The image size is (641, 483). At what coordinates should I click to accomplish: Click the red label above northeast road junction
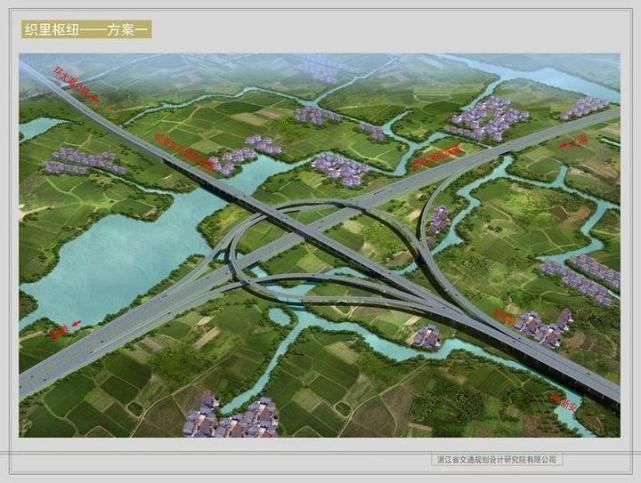435,157
